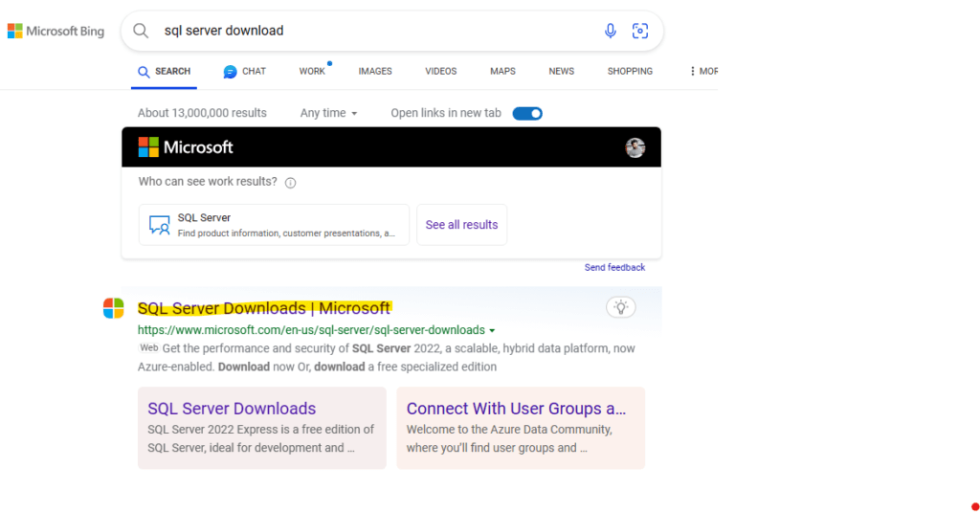Expand arrow next to microsoft.com result URL
The height and width of the screenshot is (512, 980).
[492, 331]
